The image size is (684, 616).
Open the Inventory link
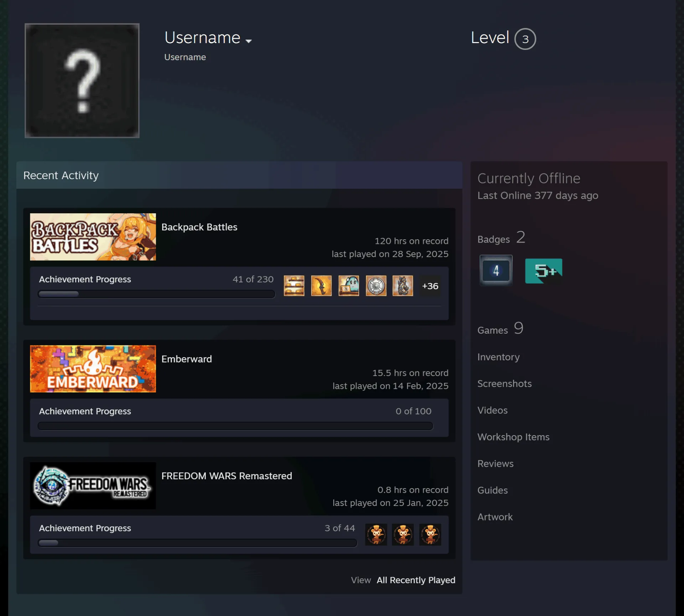tap(498, 357)
